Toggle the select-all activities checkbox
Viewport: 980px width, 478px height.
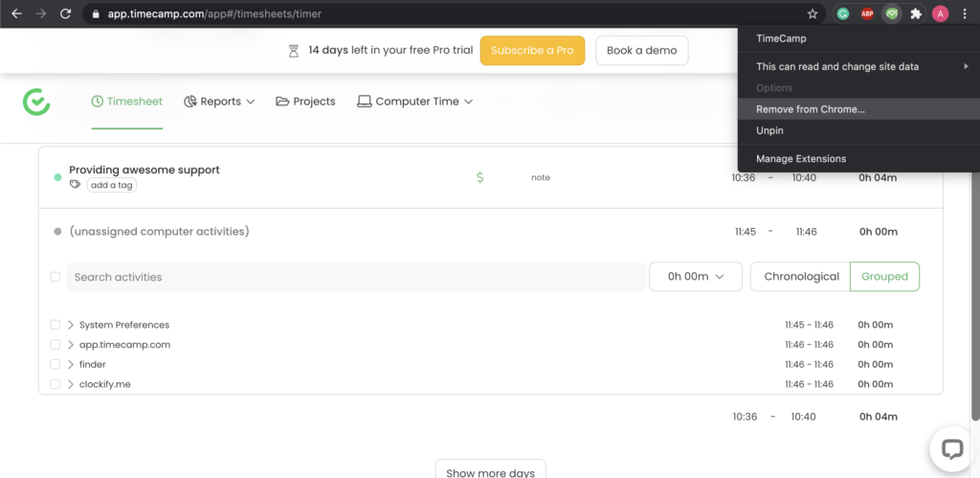[56, 277]
